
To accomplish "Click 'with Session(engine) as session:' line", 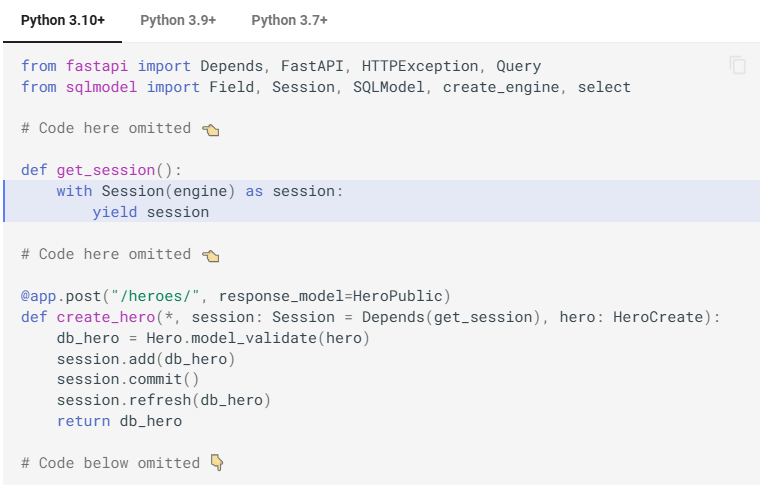I will (200, 191).
